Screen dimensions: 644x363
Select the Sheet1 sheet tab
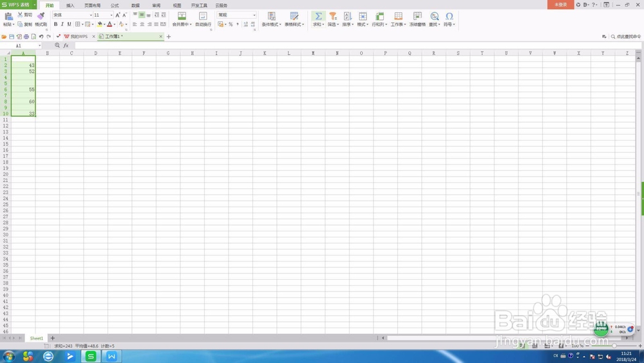pyautogui.click(x=36, y=338)
